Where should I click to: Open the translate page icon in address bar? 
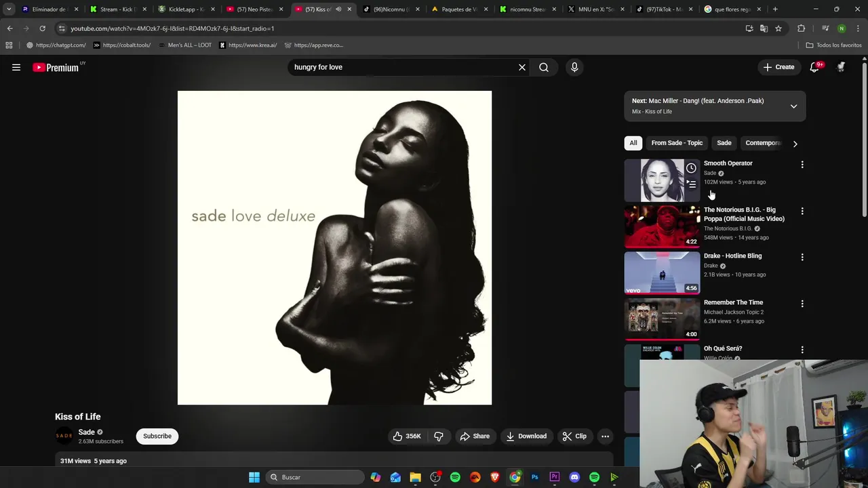point(764,28)
